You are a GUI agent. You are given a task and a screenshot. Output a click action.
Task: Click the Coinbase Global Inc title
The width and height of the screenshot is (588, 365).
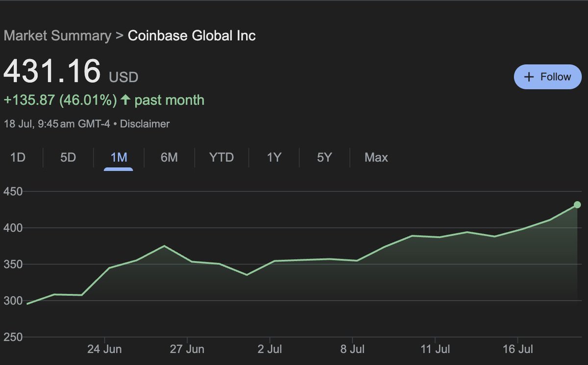coord(192,36)
